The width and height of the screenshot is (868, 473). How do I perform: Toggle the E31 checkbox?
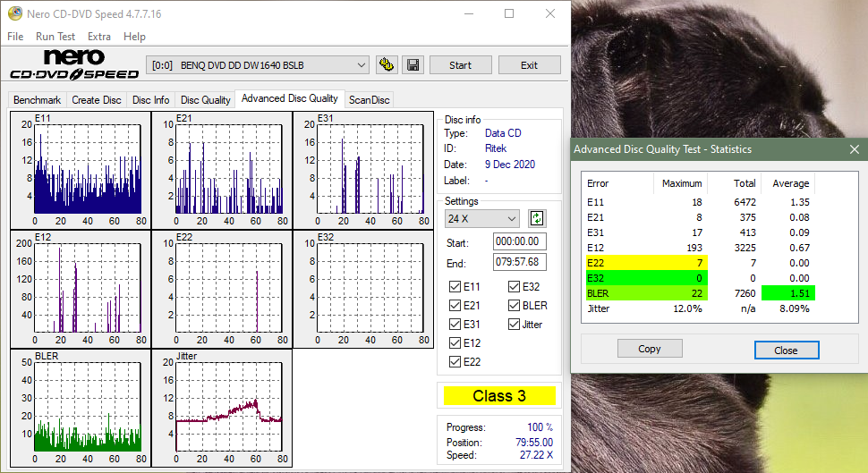click(455, 325)
